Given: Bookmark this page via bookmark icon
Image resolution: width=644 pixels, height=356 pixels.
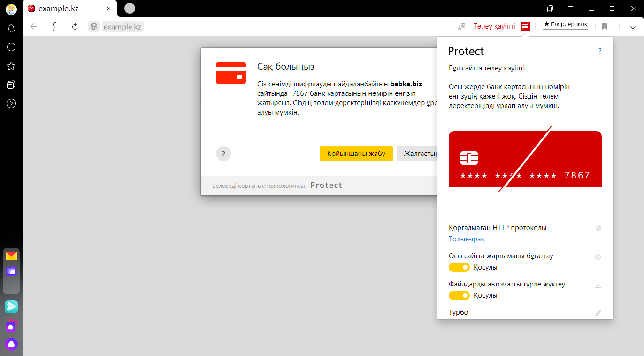Looking at the screenshot, I should (x=605, y=27).
